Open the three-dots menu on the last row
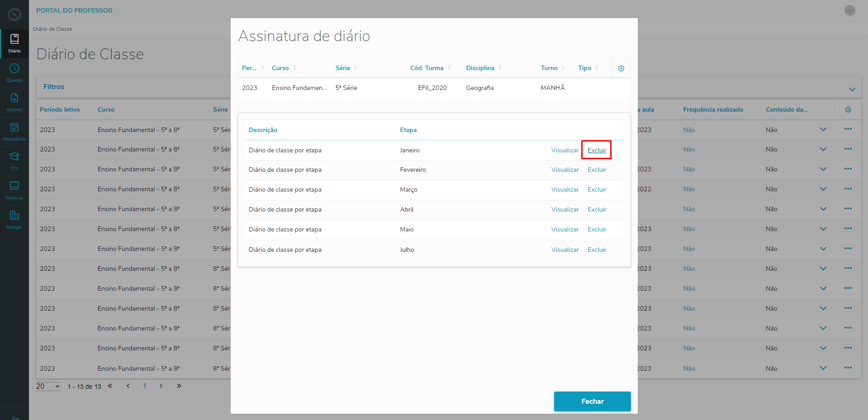This screenshot has height=420, width=868. click(x=848, y=368)
